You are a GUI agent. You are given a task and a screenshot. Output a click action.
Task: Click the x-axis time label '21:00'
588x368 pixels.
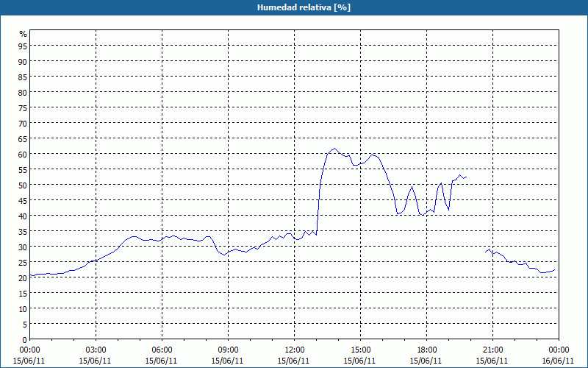[x=492, y=350]
